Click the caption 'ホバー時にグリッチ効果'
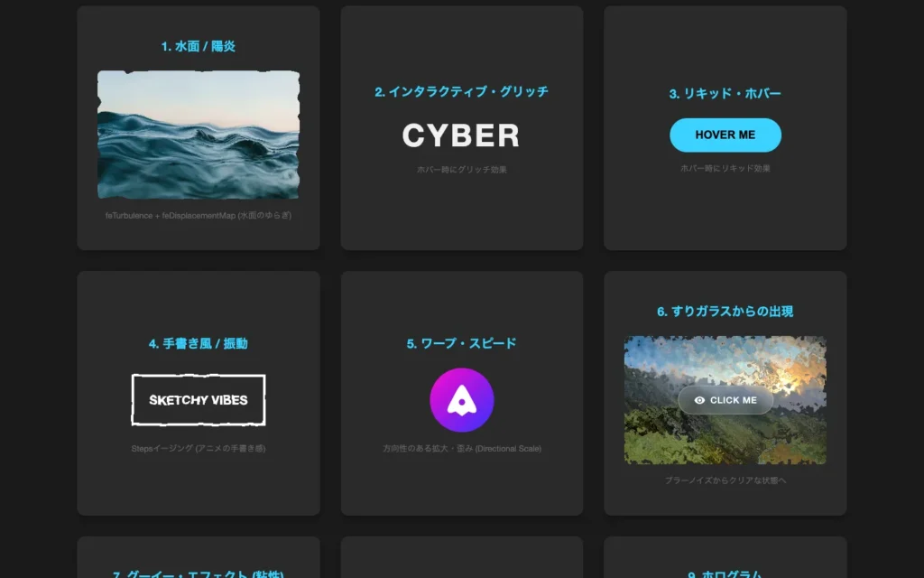This screenshot has height=578, width=924. tap(461, 170)
